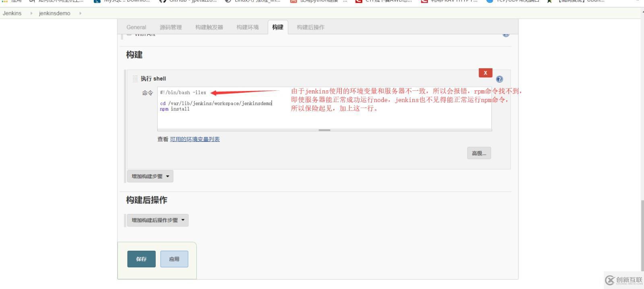This screenshot has height=289, width=644.
Task: Open help for the 执行 shell step
Action: (500, 79)
